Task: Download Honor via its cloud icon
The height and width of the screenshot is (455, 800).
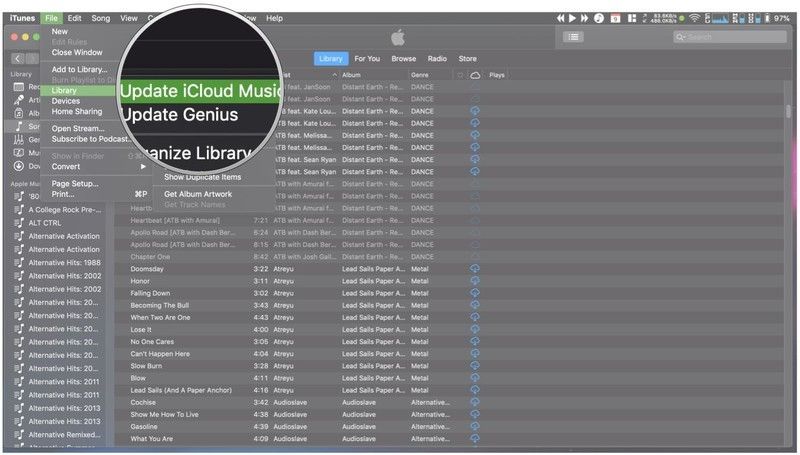Action: pyautogui.click(x=474, y=281)
